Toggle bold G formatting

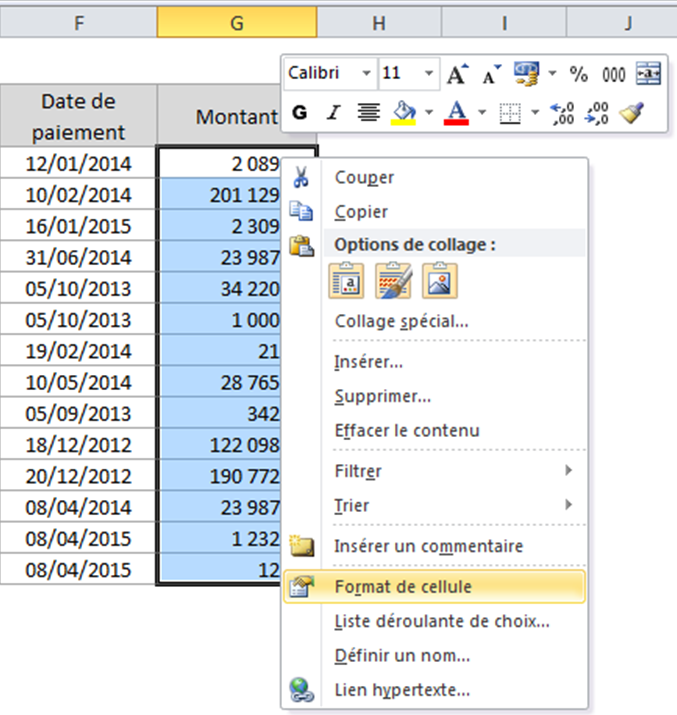pyautogui.click(x=300, y=112)
